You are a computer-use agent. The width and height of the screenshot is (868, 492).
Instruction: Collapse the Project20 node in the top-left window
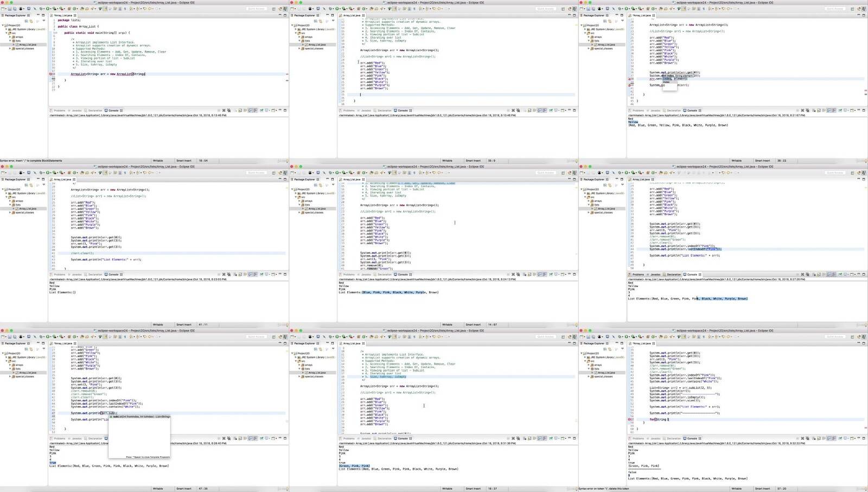[x=3, y=25]
